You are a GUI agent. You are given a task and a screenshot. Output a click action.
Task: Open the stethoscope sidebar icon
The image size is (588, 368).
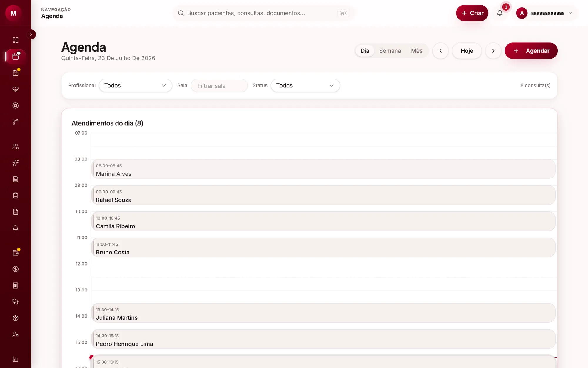click(x=16, y=302)
